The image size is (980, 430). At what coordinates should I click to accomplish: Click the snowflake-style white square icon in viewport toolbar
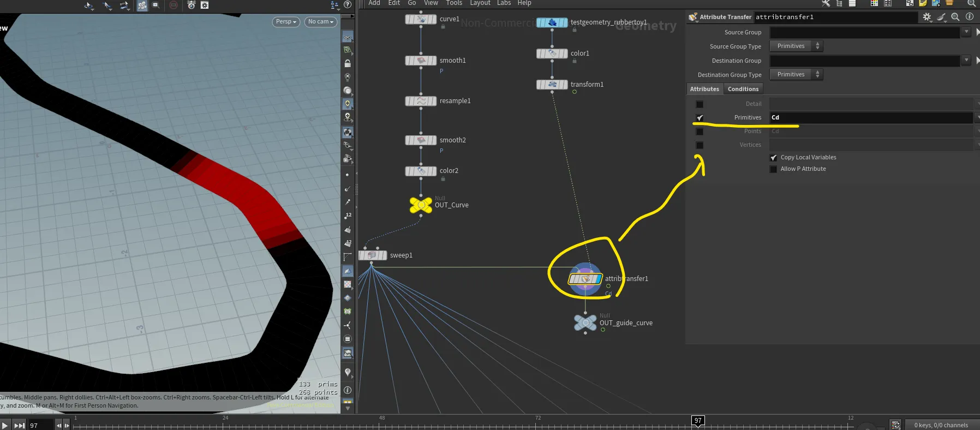coord(205,5)
